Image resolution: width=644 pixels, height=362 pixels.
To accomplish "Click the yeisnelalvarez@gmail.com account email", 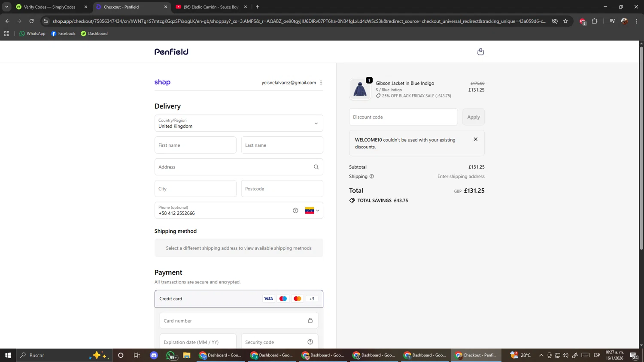I will pyautogui.click(x=289, y=83).
